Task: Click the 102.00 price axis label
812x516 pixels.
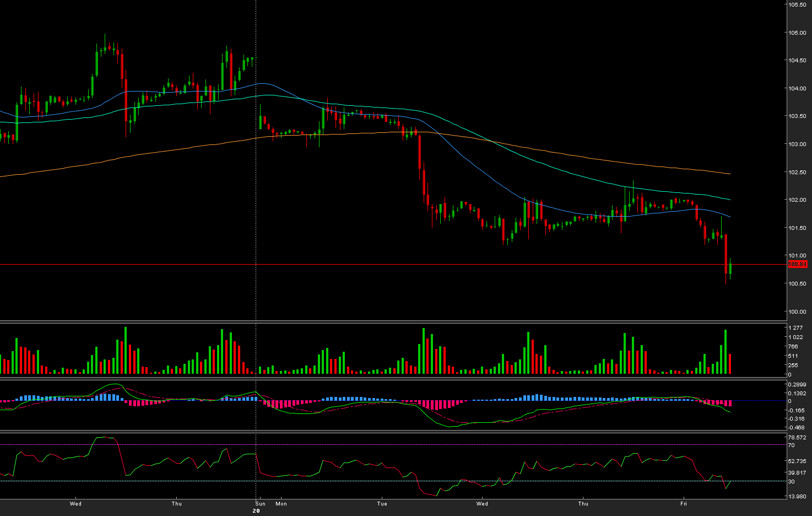Action: click(x=797, y=200)
